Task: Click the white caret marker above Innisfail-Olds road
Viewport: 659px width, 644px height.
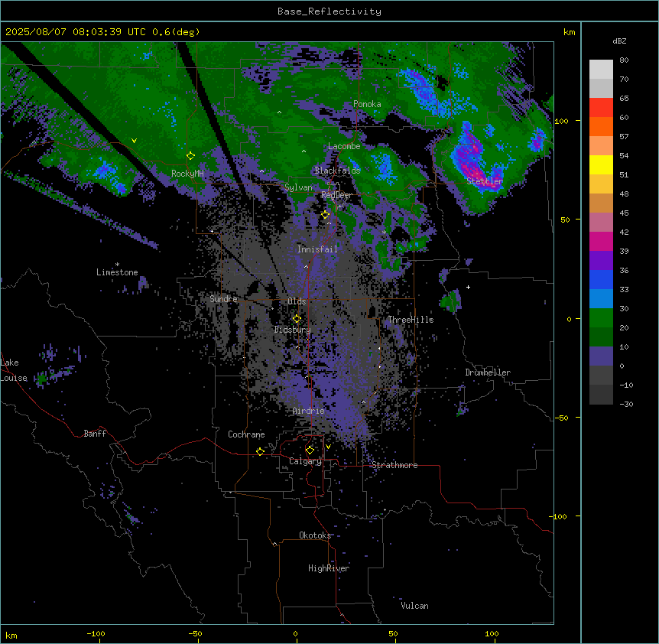Action: pyautogui.click(x=306, y=266)
